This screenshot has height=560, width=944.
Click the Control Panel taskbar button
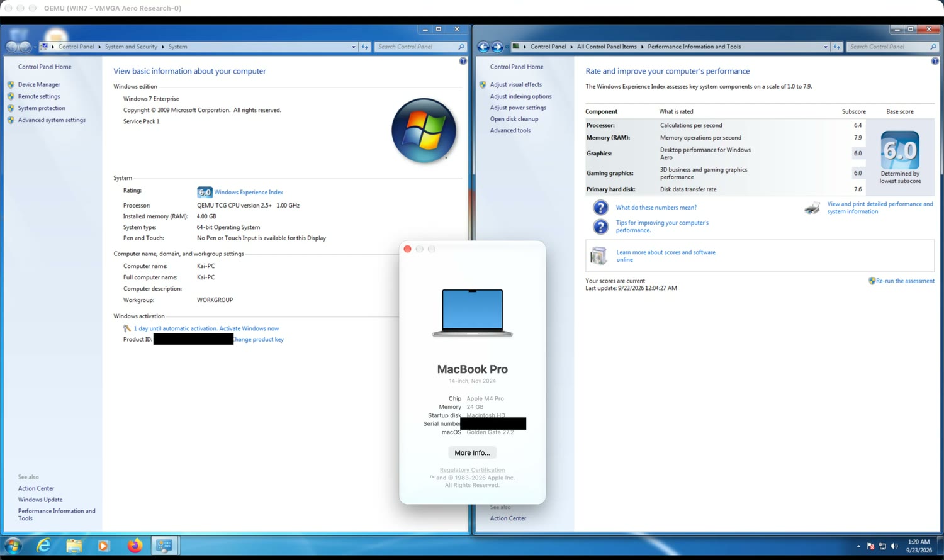[164, 546]
